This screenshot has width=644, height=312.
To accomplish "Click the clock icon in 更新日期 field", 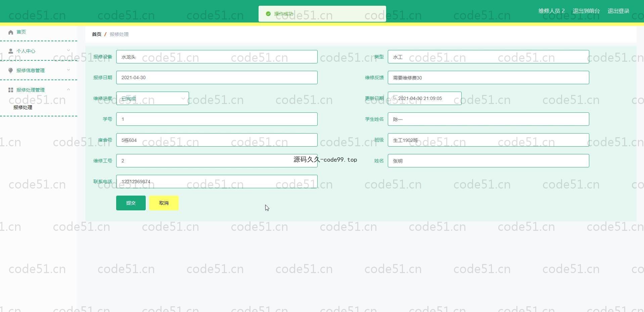I will click(x=394, y=98).
